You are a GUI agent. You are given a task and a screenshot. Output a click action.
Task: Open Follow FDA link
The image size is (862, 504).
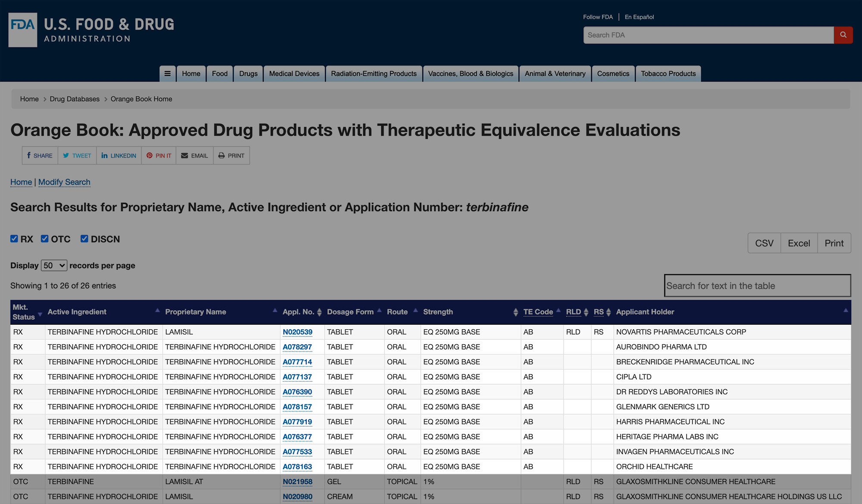click(x=598, y=17)
